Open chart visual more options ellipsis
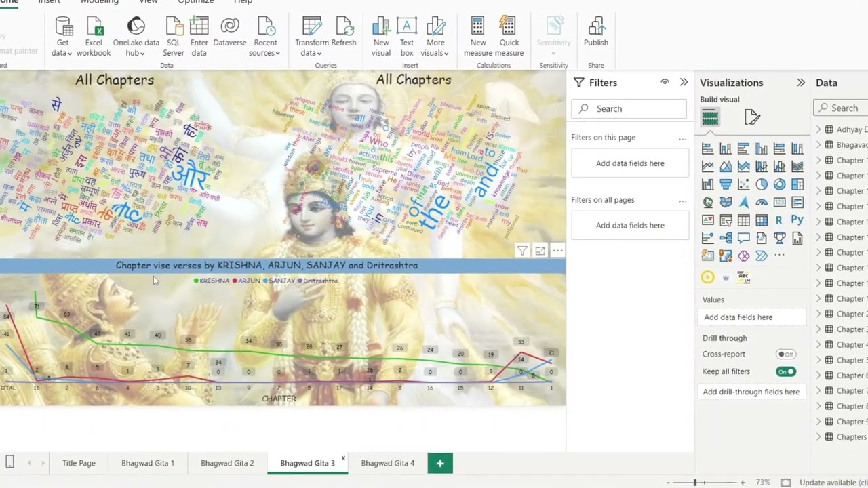The image size is (868, 488). [x=557, y=251]
